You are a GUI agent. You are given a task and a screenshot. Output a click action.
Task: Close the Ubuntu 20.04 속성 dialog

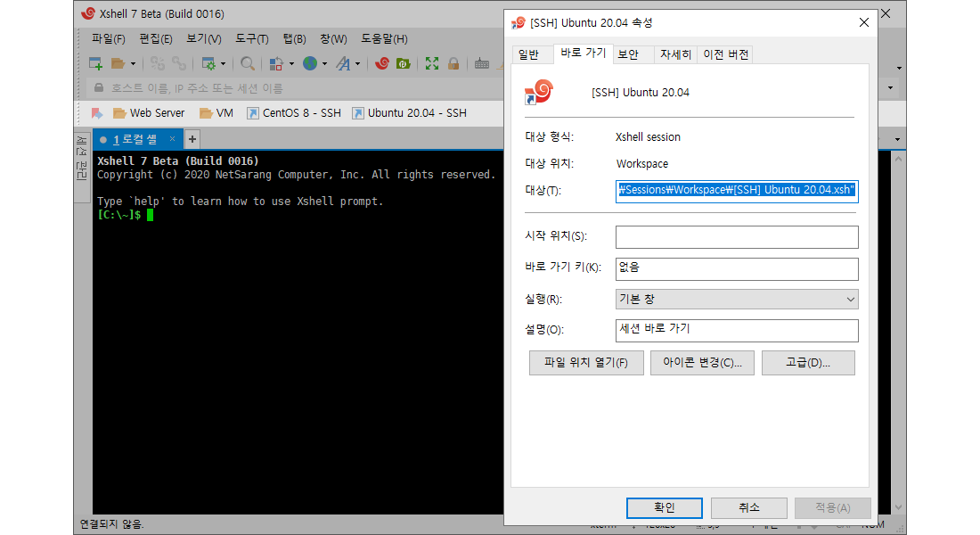pos(864,22)
